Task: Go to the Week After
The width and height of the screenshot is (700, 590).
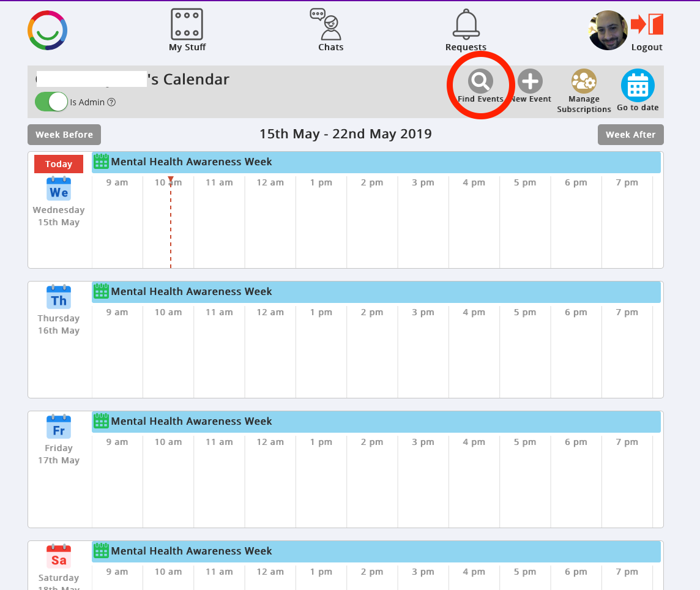Action: point(630,135)
